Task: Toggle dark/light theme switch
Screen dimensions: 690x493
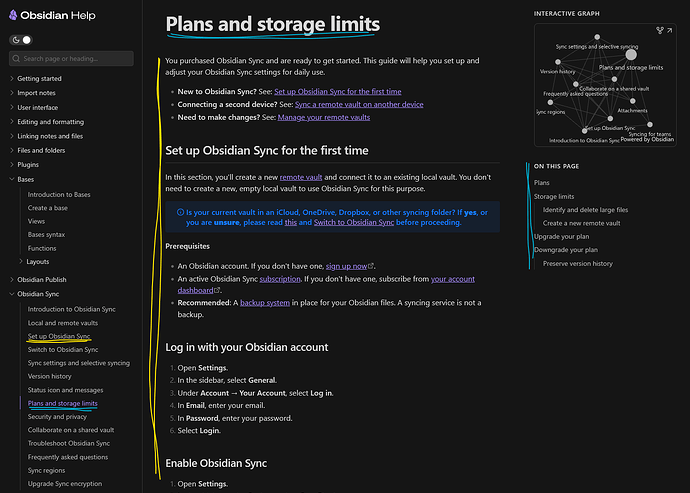Action: click(x=21, y=40)
